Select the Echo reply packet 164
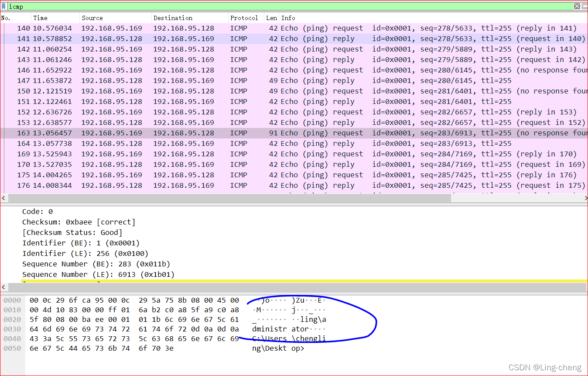Image resolution: width=588 pixels, height=376 pixels. [131, 143]
